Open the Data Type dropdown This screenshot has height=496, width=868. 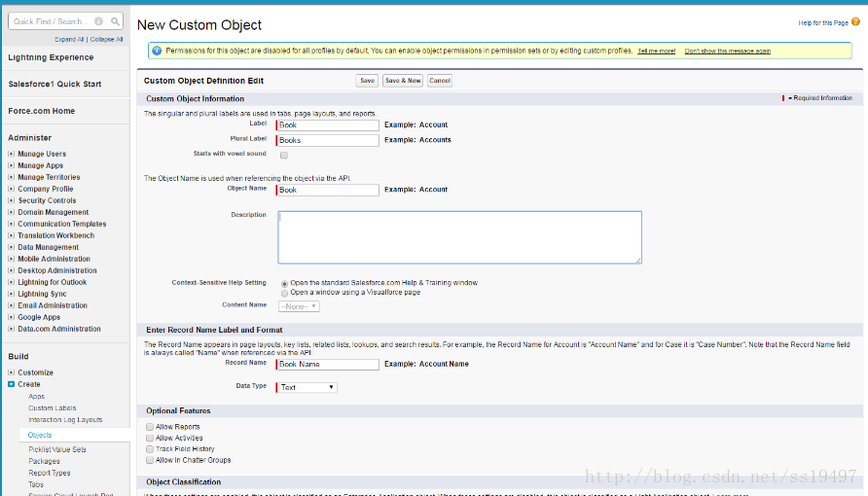[x=307, y=388]
